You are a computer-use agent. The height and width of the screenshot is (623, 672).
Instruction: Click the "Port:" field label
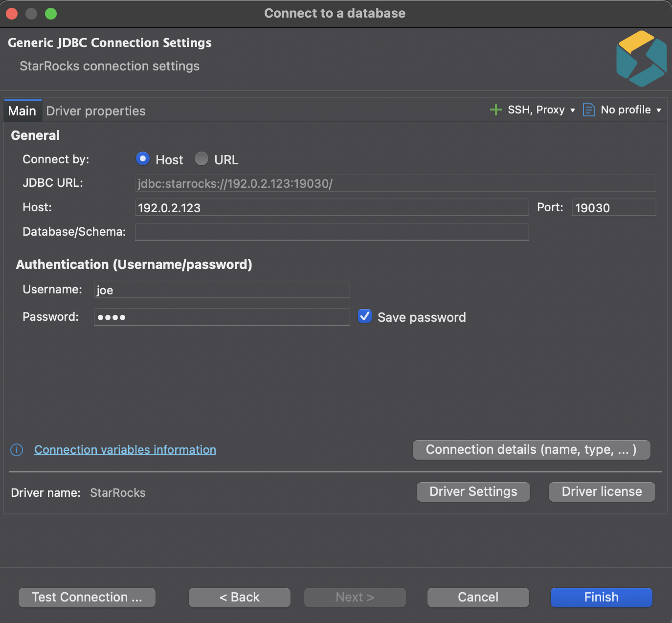[x=550, y=207]
